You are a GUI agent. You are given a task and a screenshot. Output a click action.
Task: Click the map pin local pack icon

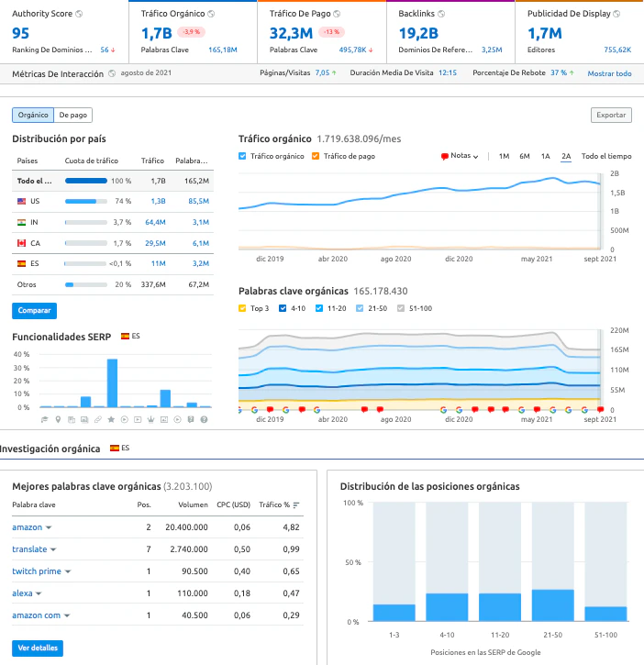pos(58,419)
